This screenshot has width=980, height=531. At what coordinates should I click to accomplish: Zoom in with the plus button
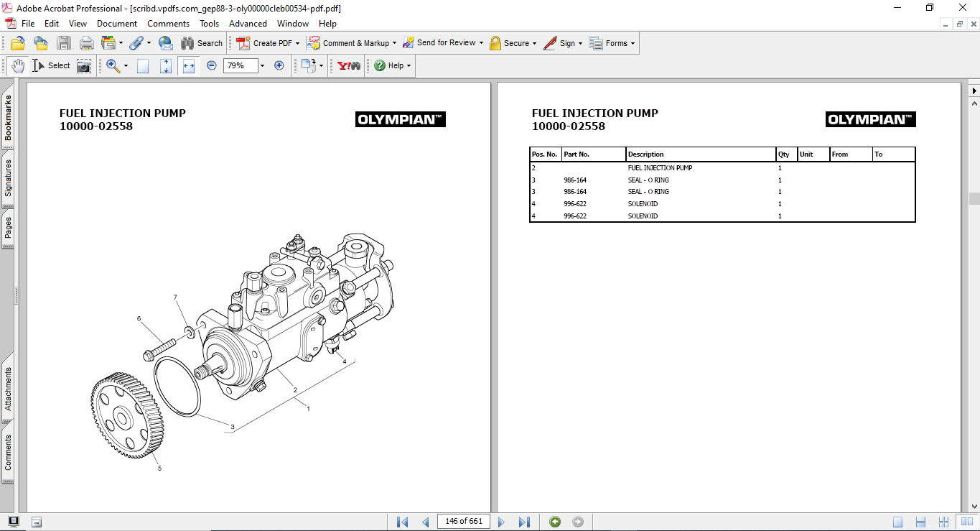tap(279, 65)
